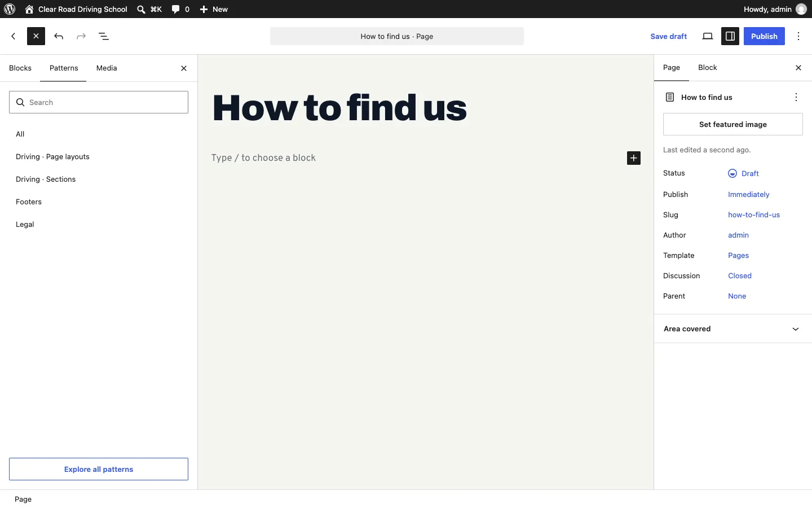812x508 pixels.
Task: Open page actions three-dot menu
Action: 796,97
